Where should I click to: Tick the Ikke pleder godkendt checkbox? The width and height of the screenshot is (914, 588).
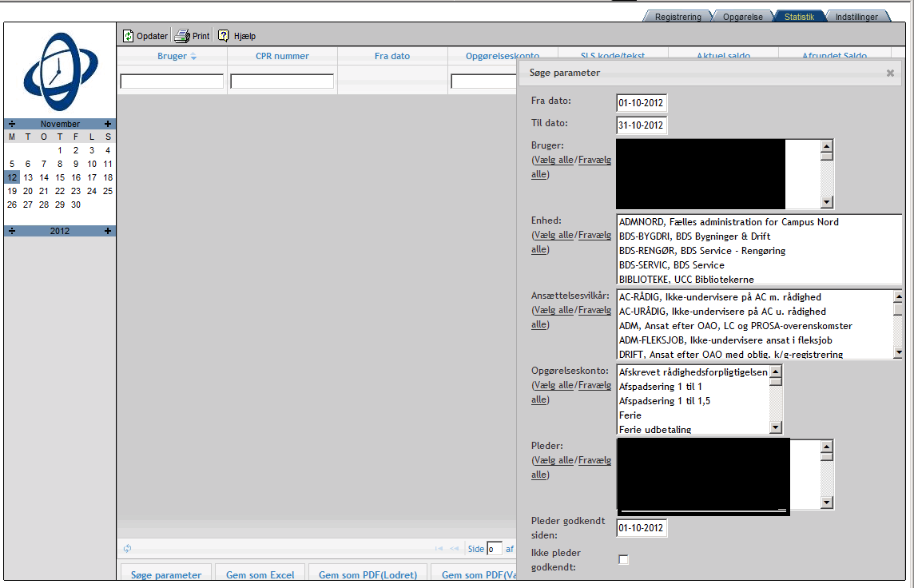[x=624, y=560]
